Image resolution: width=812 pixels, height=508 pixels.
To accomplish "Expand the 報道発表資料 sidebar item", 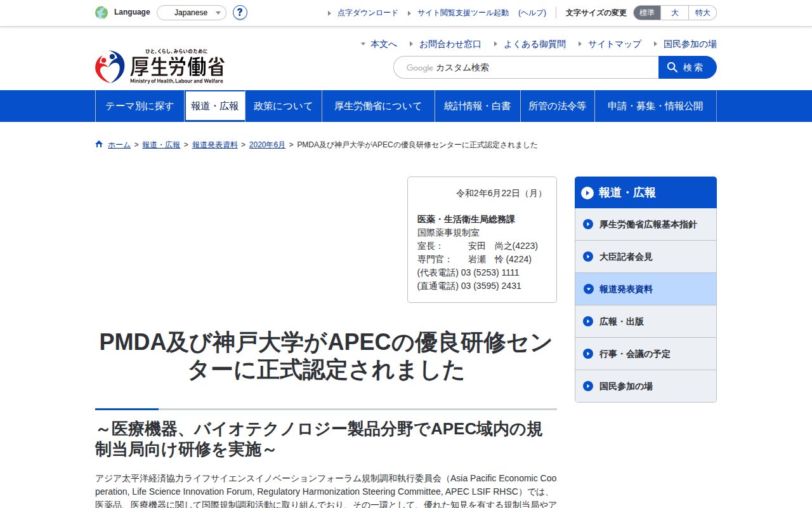I will tap(646, 289).
